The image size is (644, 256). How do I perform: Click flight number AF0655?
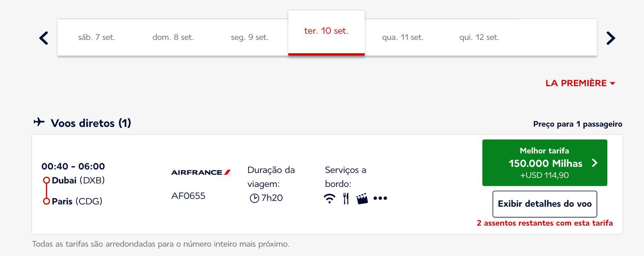188,196
